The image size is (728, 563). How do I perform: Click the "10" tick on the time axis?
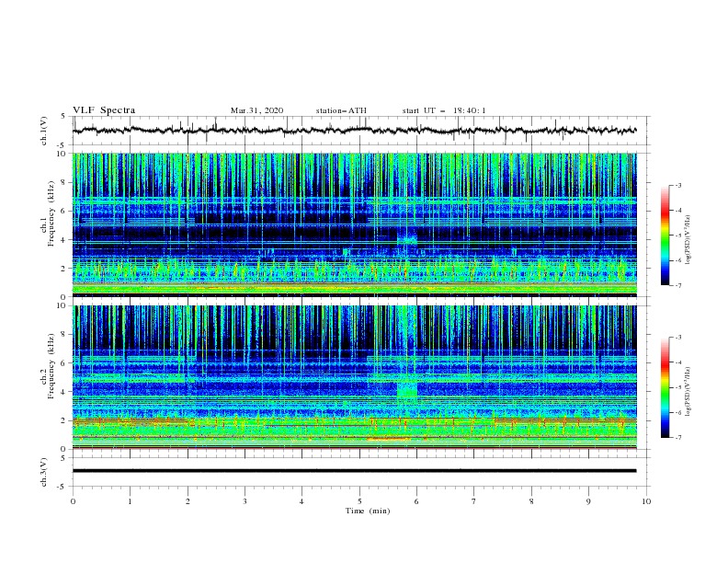coord(646,501)
